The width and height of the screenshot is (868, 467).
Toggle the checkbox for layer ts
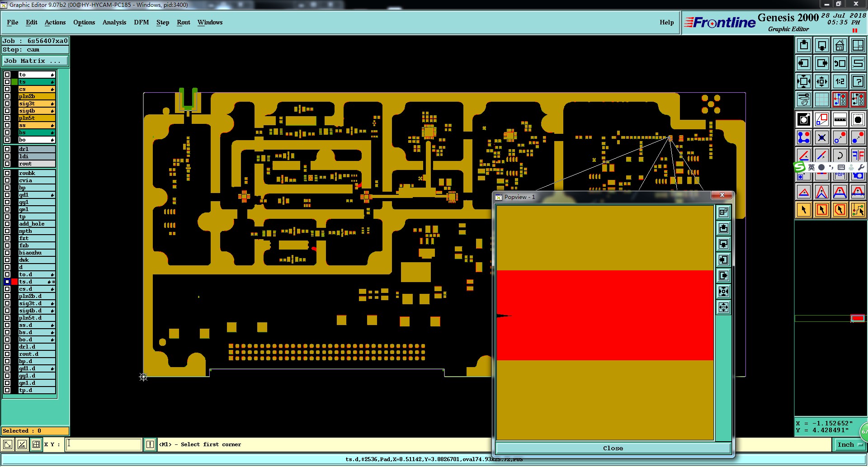point(7,82)
